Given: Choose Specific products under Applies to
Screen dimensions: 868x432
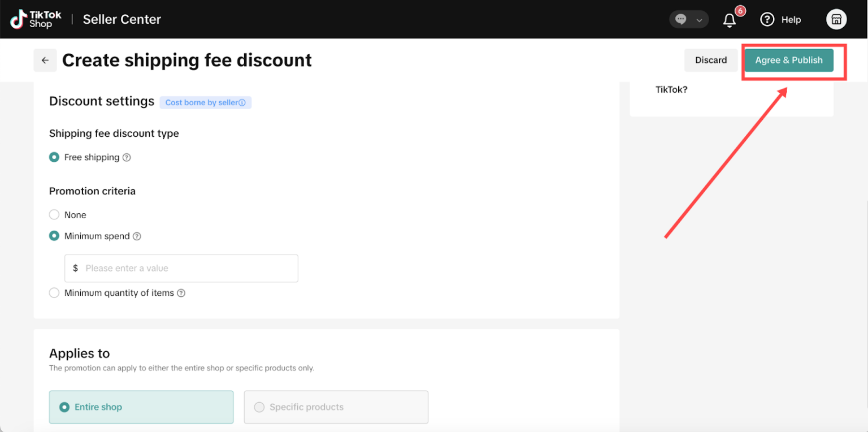Looking at the screenshot, I should coord(336,407).
